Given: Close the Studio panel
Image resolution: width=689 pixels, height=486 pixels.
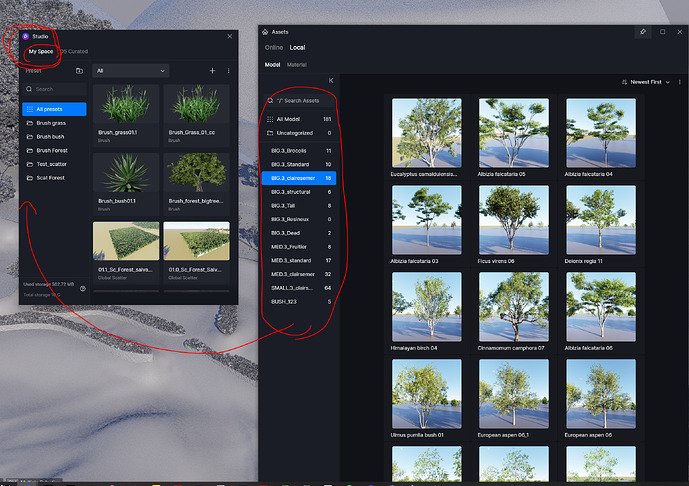Looking at the screenshot, I should coord(229,36).
